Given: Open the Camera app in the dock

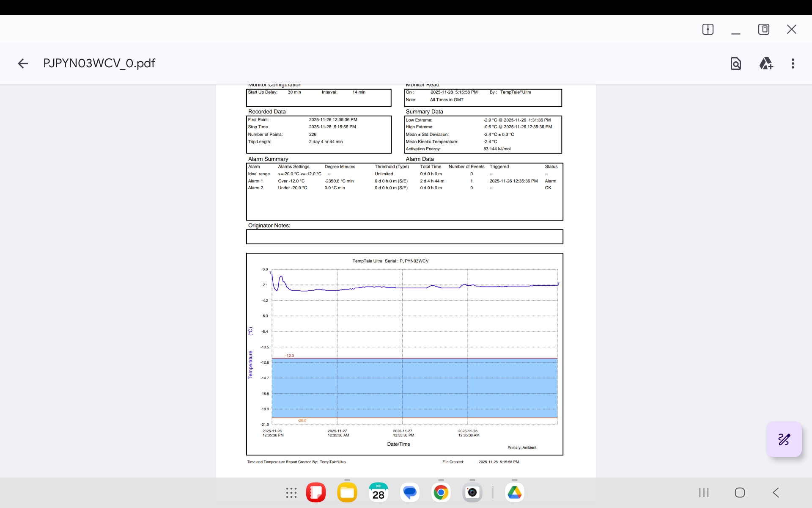Looking at the screenshot, I should tap(472, 492).
